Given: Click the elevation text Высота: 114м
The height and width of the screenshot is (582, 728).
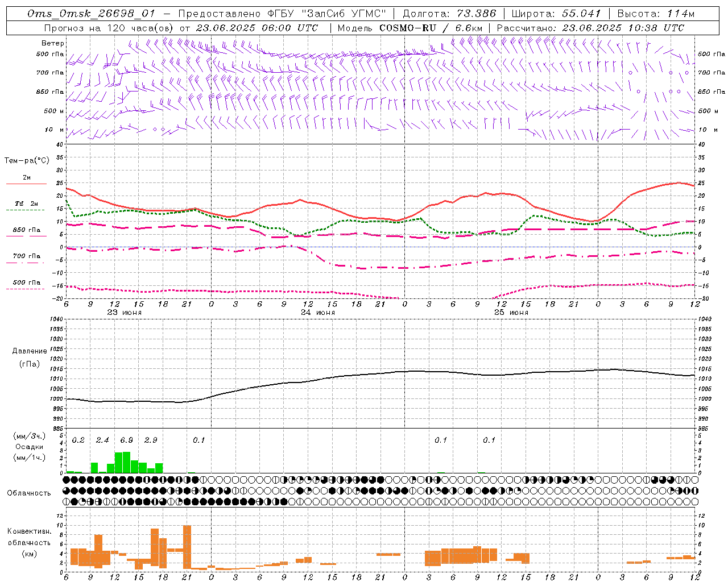Looking at the screenshot, I should pyautogui.click(x=656, y=14).
